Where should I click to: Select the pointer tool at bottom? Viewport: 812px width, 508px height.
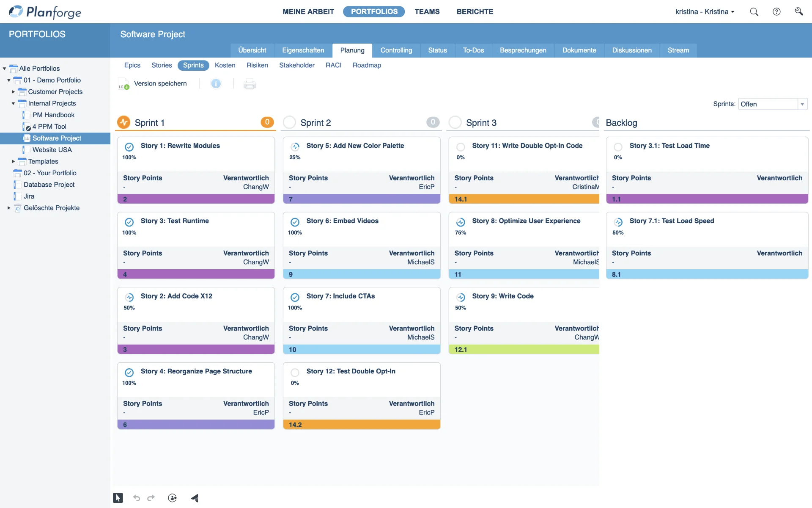118,498
